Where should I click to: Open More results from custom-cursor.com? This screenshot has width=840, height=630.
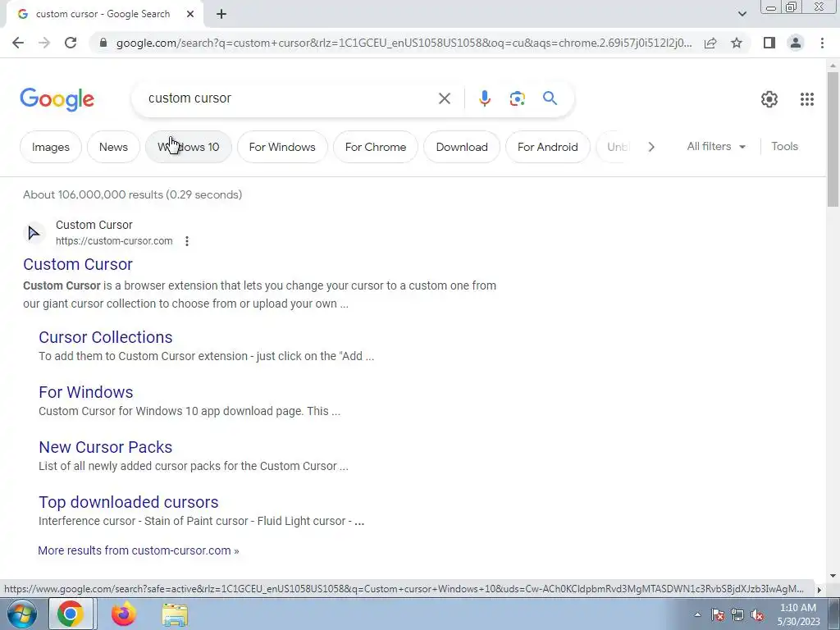(138, 550)
